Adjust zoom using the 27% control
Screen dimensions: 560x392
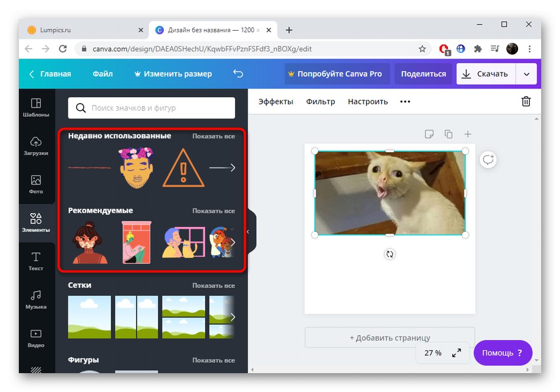(433, 353)
